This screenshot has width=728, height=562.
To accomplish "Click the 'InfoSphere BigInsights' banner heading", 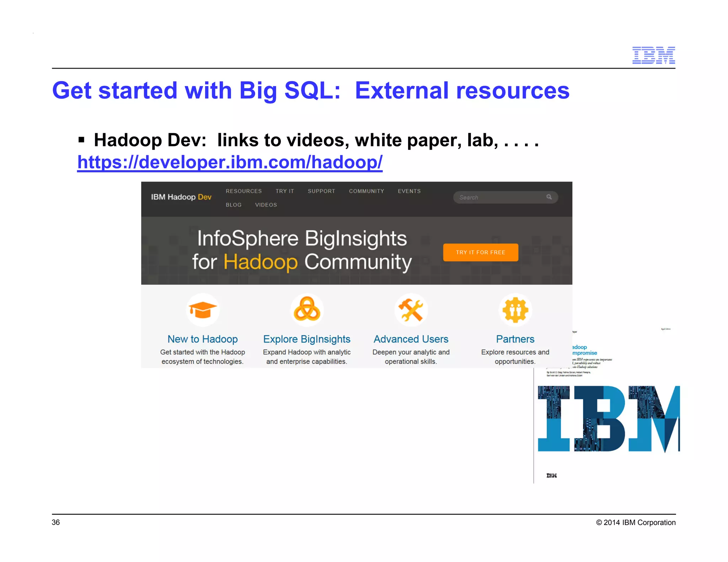I will 302,238.
